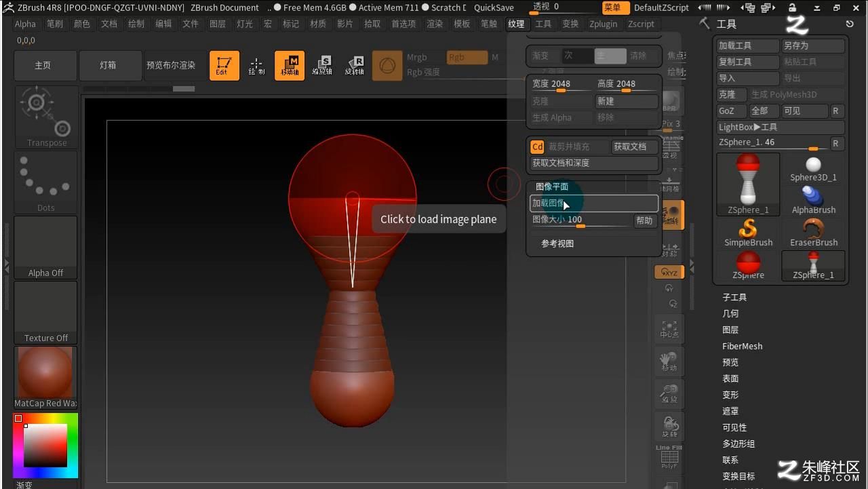The image size is (868, 489).
Task: Click the 获取文档 grab document button
Action: [x=635, y=146]
